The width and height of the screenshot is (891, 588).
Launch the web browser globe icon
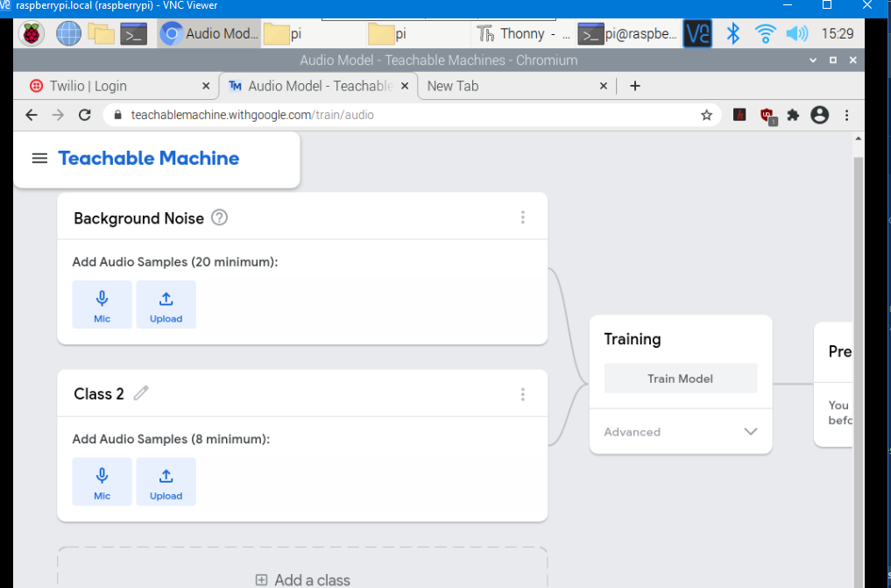click(x=68, y=34)
